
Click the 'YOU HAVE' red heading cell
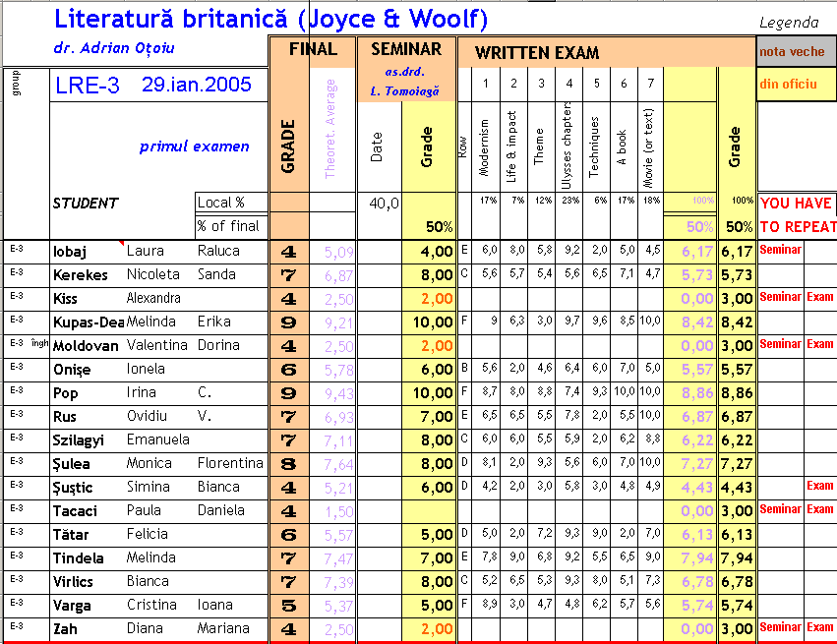[796, 204]
